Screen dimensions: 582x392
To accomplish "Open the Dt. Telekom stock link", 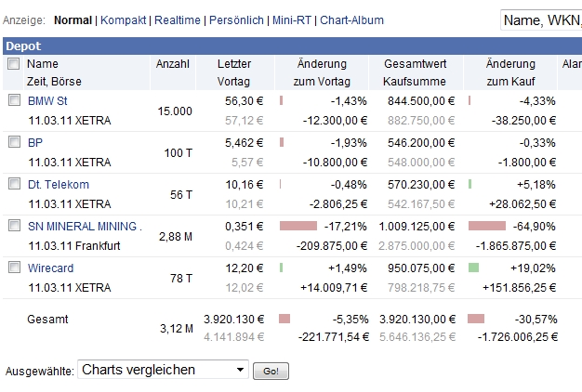I will tap(53, 184).
